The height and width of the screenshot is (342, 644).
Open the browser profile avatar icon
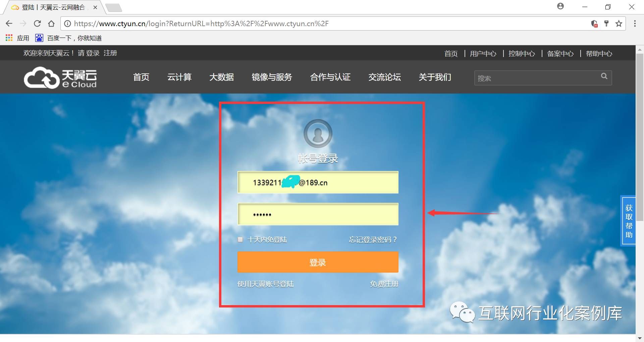(560, 6)
